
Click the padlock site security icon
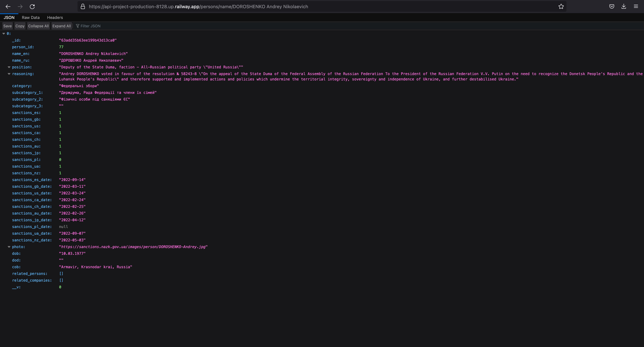(83, 7)
